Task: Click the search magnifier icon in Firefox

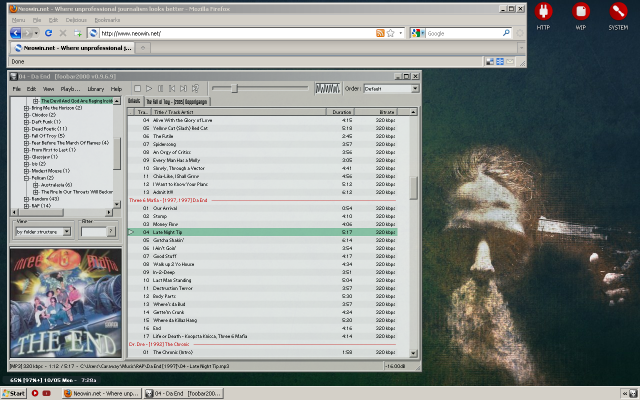Action: click(x=506, y=33)
